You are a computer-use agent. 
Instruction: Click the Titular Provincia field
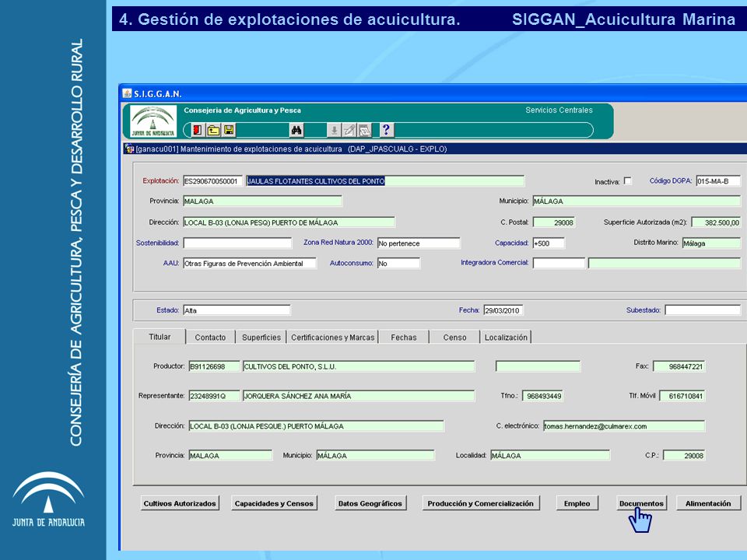tap(230, 456)
